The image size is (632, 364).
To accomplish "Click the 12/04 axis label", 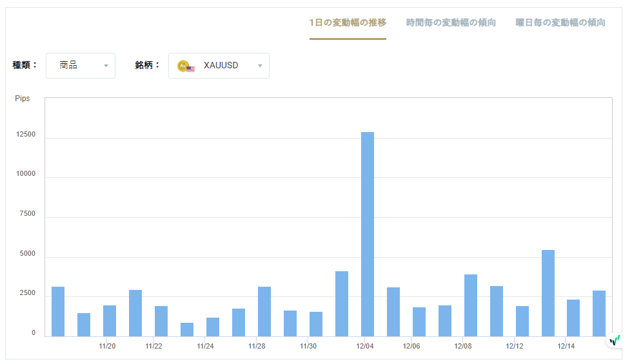I will tap(365, 347).
